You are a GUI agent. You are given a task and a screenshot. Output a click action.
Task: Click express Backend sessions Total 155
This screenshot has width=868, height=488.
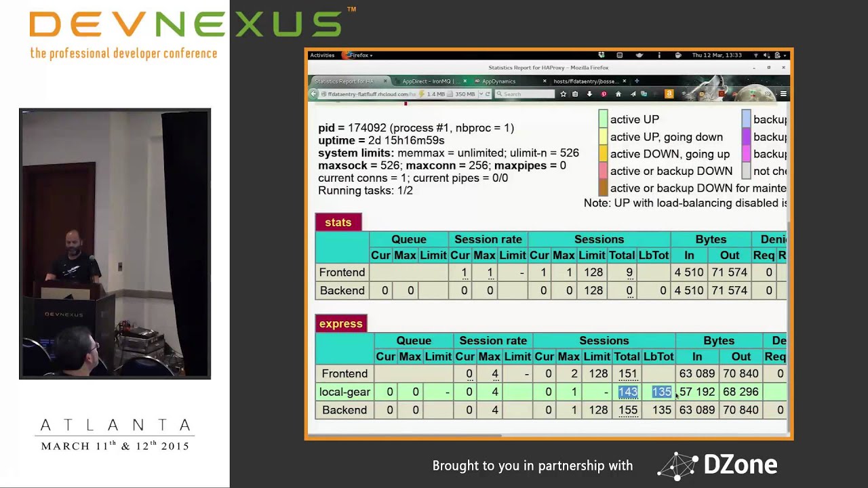pos(628,410)
